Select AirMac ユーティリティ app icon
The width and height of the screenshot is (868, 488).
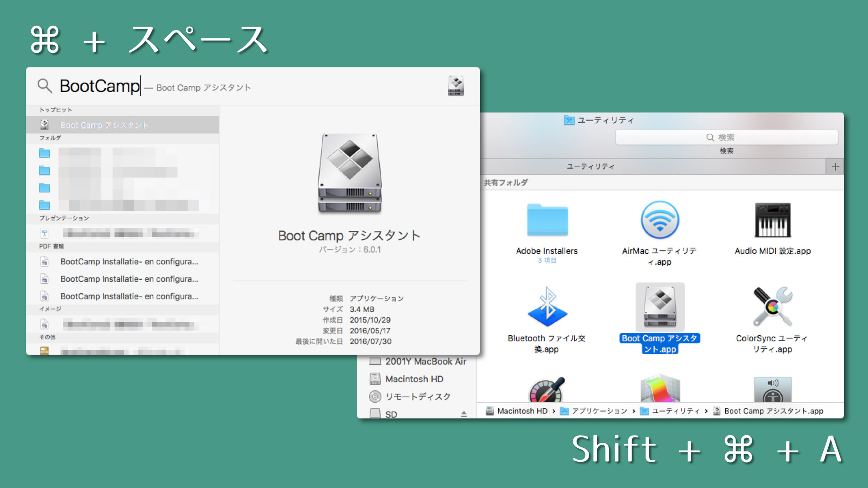[x=660, y=220]
